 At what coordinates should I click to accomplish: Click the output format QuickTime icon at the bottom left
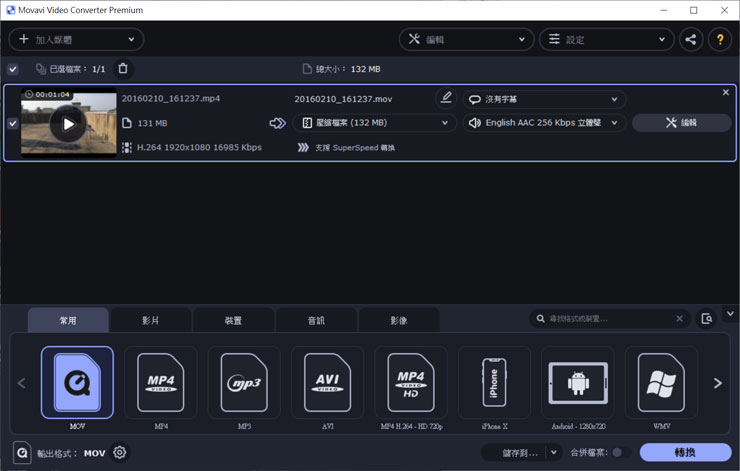pos(22,453)
